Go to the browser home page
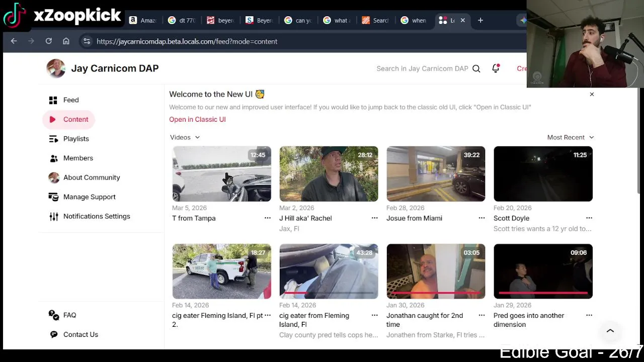The height and width of the screenshot is (362, 644). coord(66,41)
